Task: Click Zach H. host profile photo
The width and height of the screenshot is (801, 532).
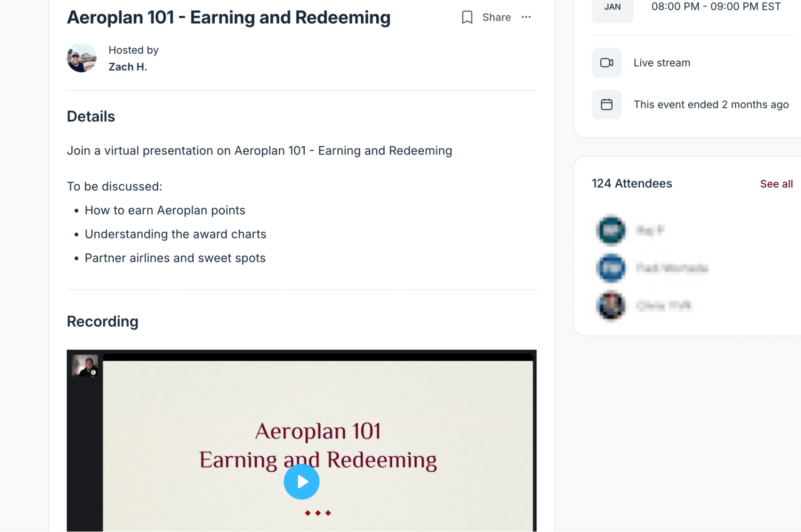Action: tap(82, 58)
